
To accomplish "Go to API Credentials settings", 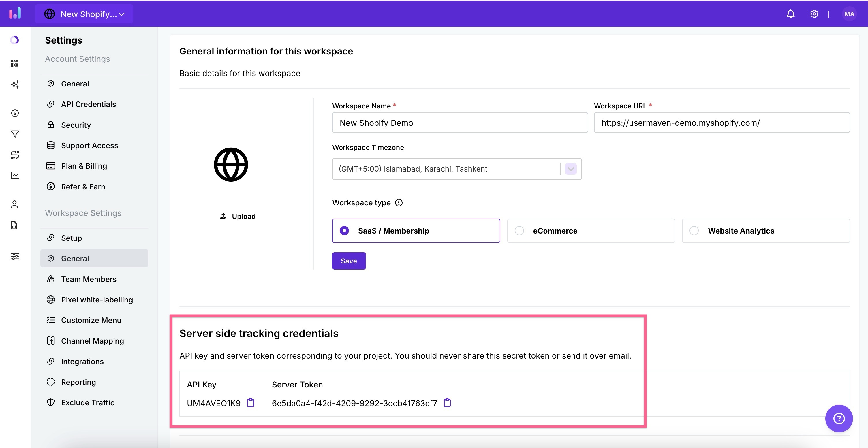I will 88,104.
